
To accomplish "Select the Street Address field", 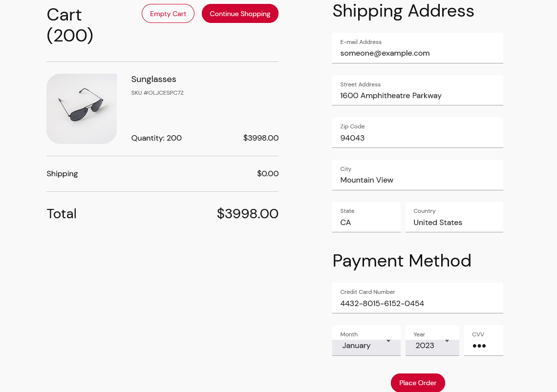I will pyautogui.click(x=418, y=95).
